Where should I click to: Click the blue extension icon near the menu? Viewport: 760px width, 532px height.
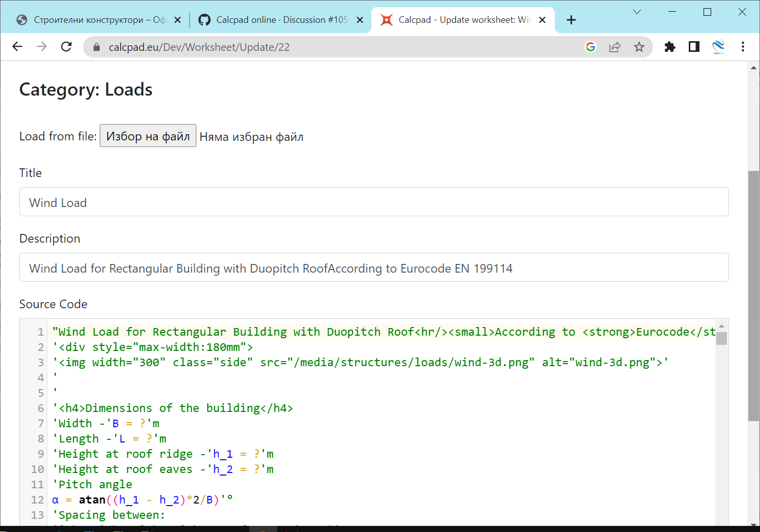pyautogui.click(x=719, y=47)
